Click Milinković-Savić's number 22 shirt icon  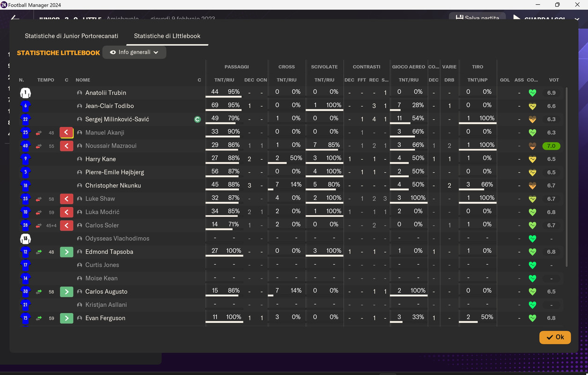click(x=25, y=120)
